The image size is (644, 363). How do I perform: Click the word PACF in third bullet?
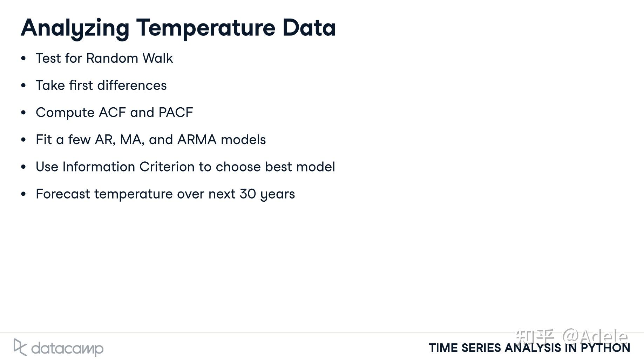(x=176, y=113)
